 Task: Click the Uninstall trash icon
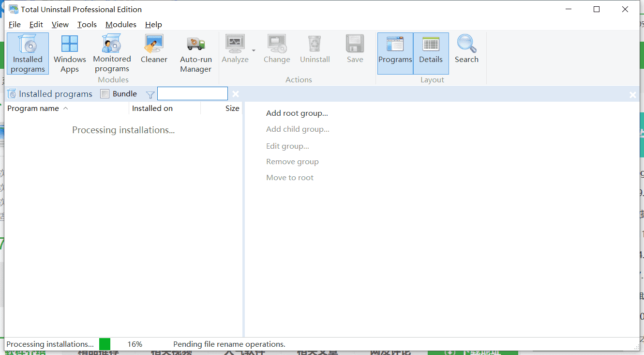[315, 44]
